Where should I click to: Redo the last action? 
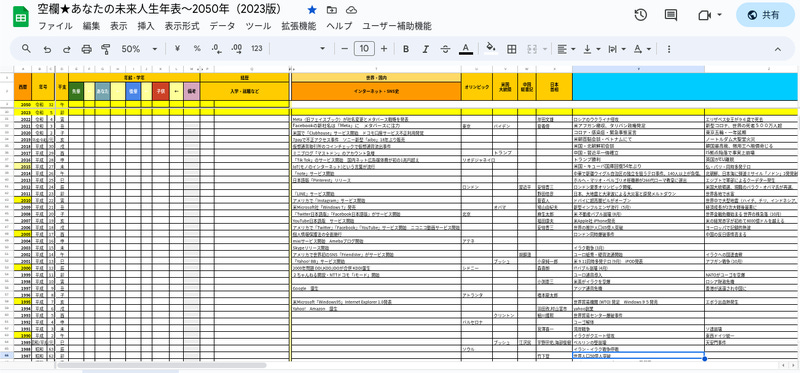click(x=66, y=49)
